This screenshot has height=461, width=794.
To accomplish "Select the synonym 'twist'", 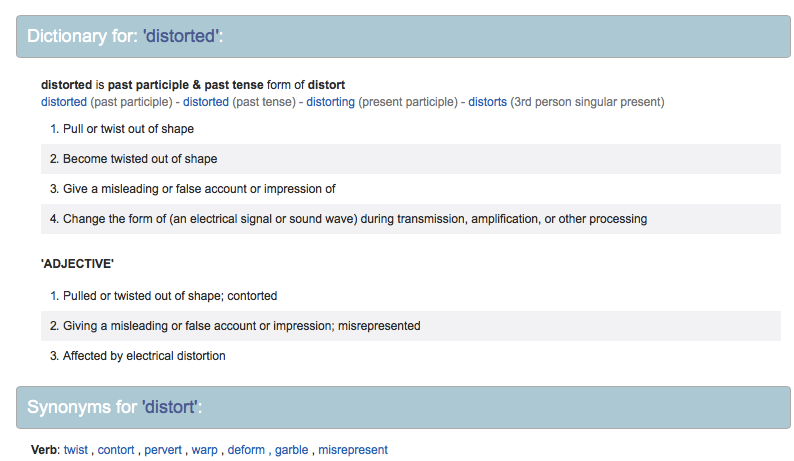I will click(x=76, y=450).
